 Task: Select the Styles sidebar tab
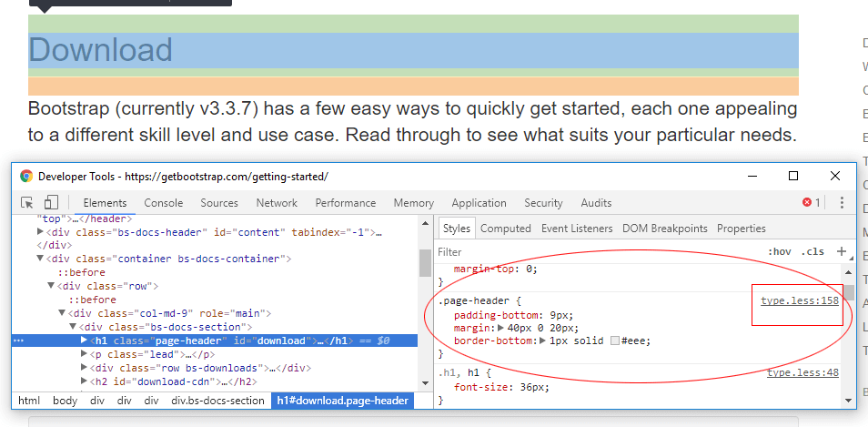point(456,229)
